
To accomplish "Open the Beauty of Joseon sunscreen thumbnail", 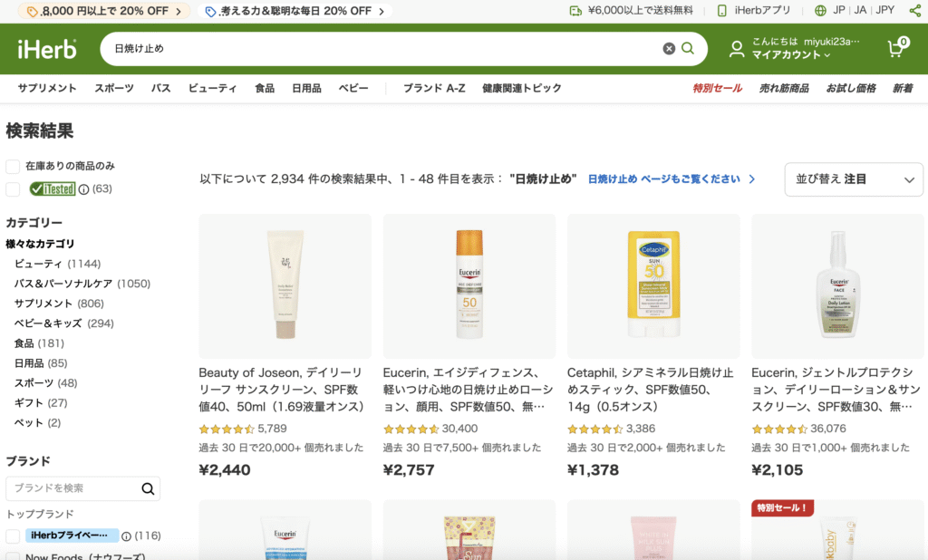I will (x=285, y=285).
